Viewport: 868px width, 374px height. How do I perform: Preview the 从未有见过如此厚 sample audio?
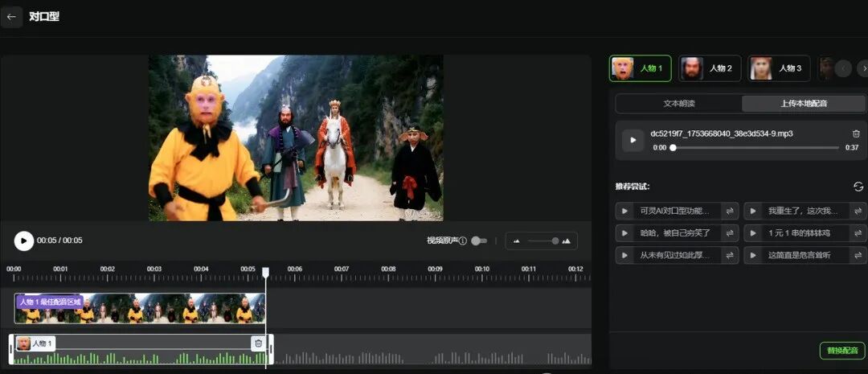[x=625, y=256]
